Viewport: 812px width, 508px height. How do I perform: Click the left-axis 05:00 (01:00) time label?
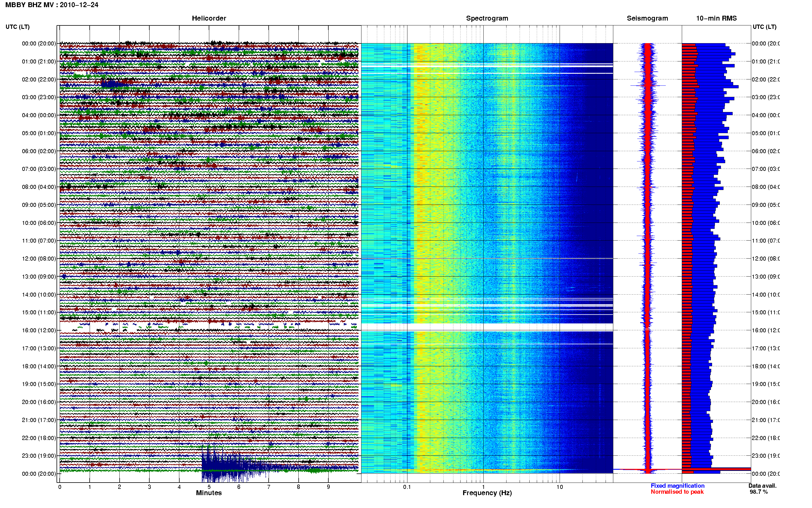click(x=39, y=133)
